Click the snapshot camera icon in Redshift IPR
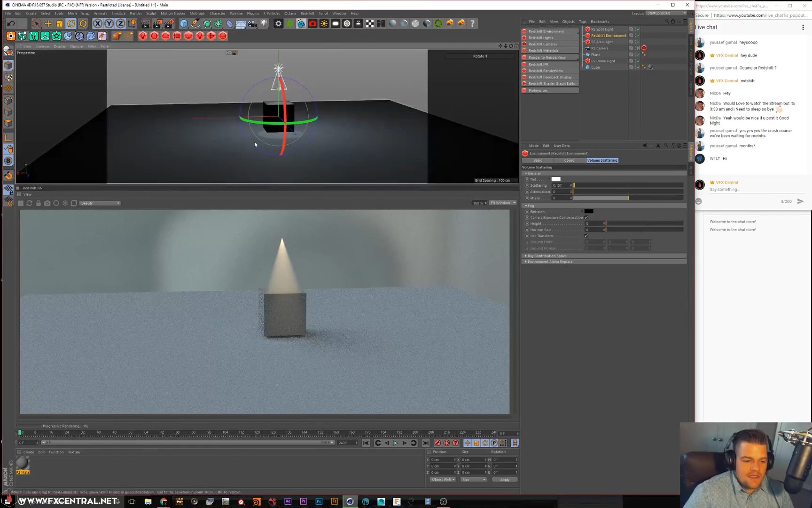 point(47,203)
